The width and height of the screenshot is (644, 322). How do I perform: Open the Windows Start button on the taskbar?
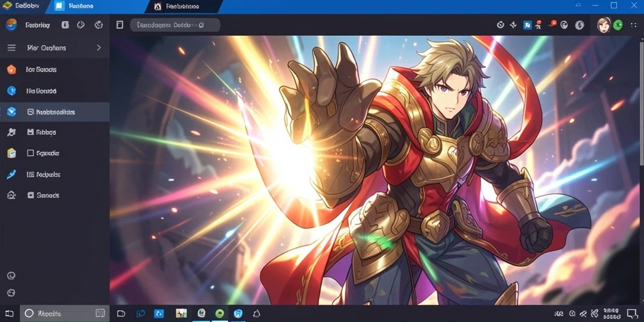9,313
